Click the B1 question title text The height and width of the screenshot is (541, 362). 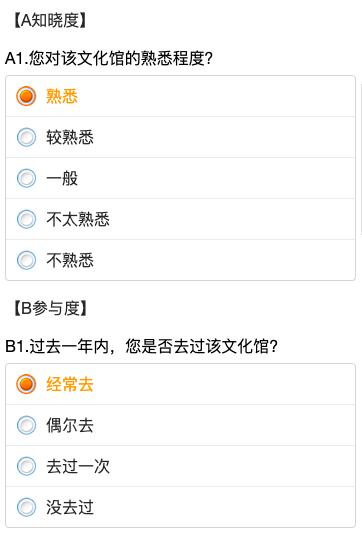pyautogui.click(x=141, y=346)
